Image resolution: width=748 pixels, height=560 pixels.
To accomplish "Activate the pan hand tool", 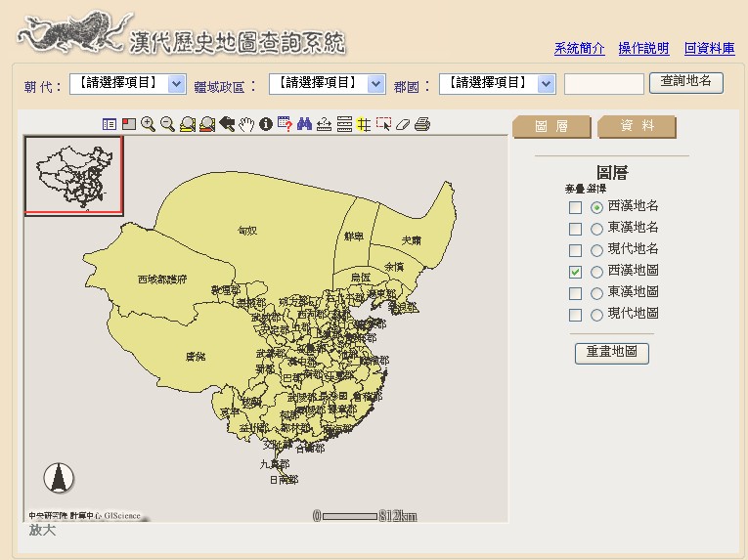I will pos(246,124).
